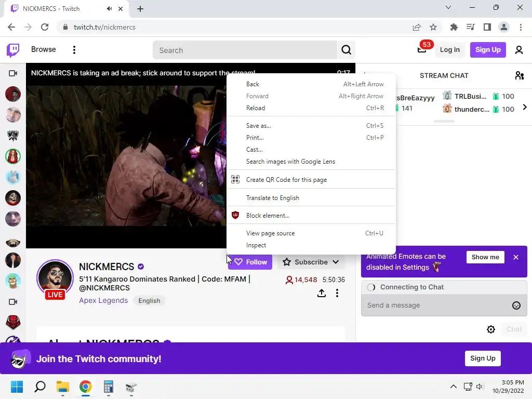The image size is (532, 399).
Task: Select Search images with Google Lens
Action: pyautogui.click(x=311, y=162)
